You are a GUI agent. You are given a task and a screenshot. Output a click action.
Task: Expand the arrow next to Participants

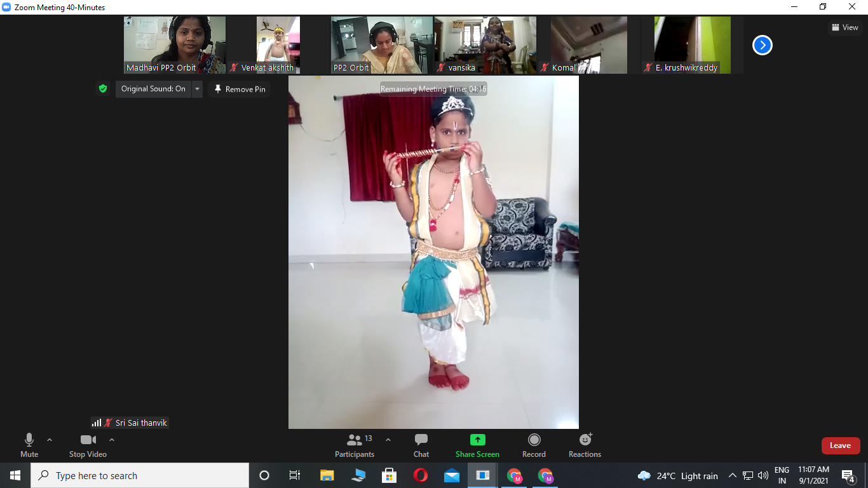pyautogui.click(x=388, y=440)
